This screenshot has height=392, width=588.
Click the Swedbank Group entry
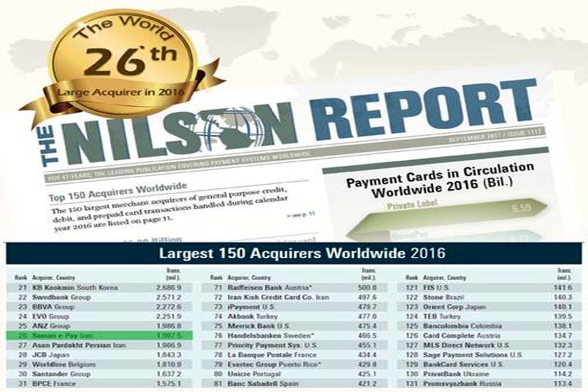click(61, 297)
